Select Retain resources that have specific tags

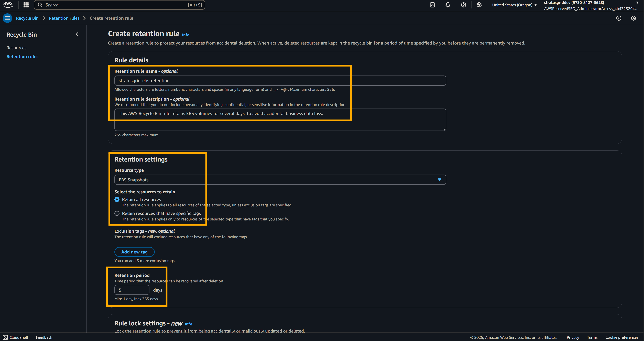click(117, 213)
